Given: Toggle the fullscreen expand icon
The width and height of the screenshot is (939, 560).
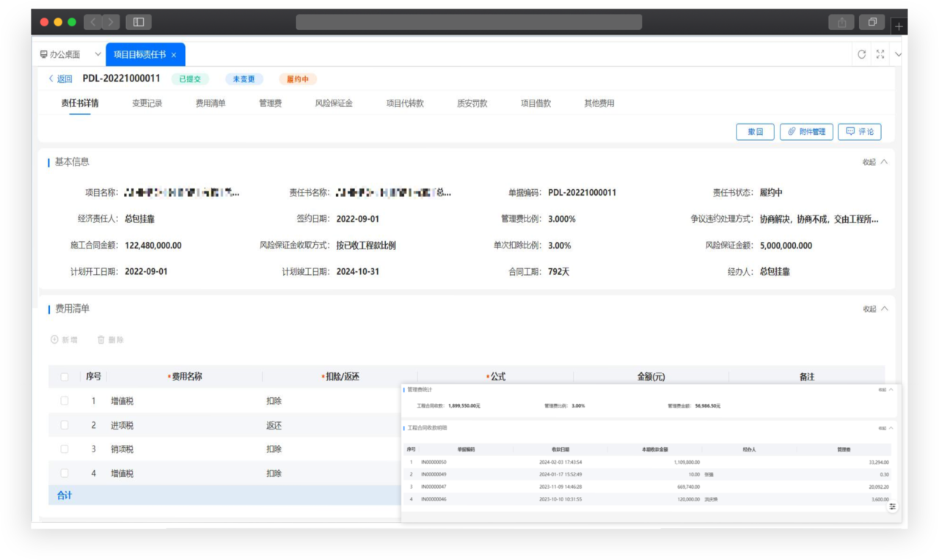Looking at the screenshot, I should coord(880,54).
